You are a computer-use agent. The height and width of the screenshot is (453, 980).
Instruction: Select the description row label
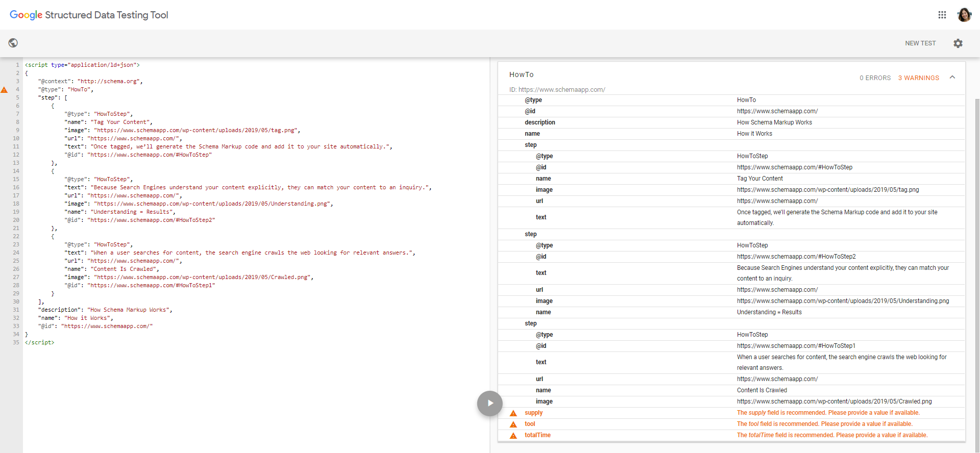[540, 122]
